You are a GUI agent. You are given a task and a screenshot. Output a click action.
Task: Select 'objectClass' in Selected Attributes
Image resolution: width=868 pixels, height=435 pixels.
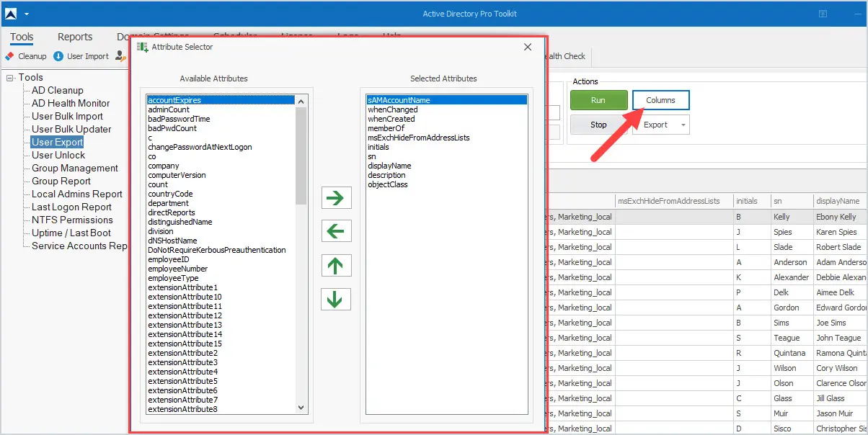(446, 184)
